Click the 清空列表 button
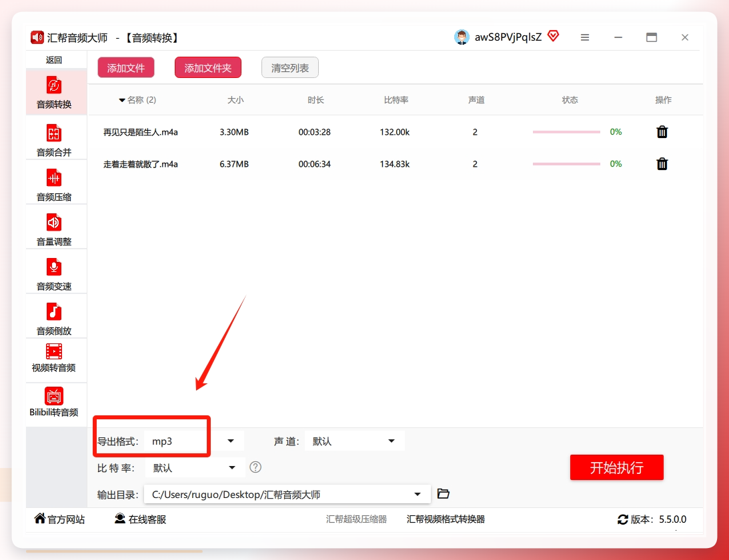The image size is (729, 560). pyautogui.click(x=290, y=68)
